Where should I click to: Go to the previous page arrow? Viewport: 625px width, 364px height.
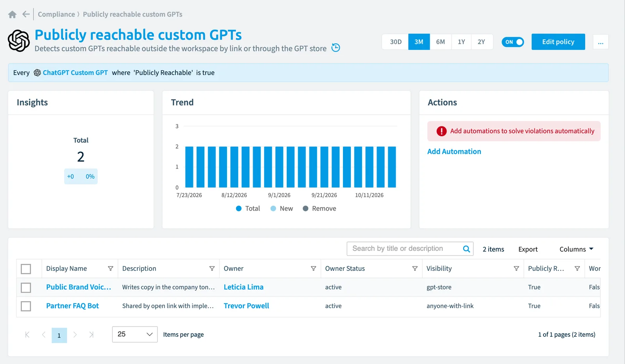click(x=43, y=334)
